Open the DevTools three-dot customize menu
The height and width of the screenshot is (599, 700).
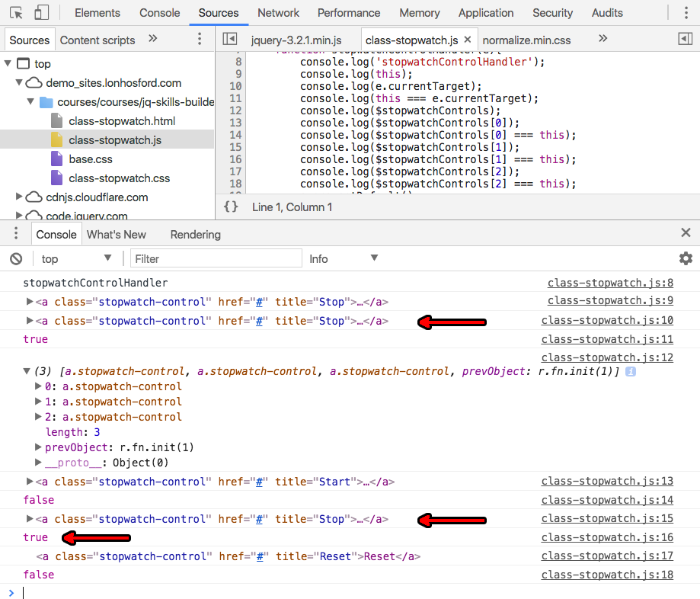click(x=686, y=13)
